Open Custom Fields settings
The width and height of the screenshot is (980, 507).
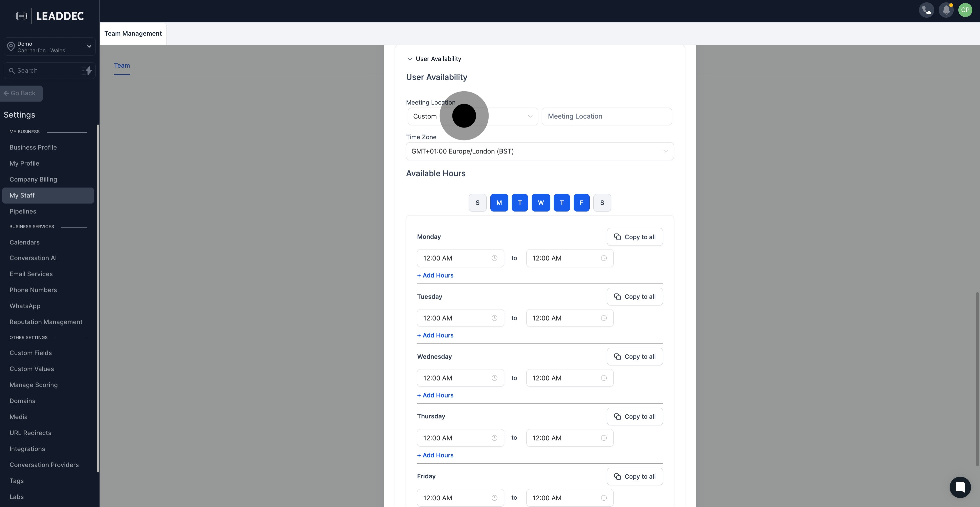coord(30,353)
